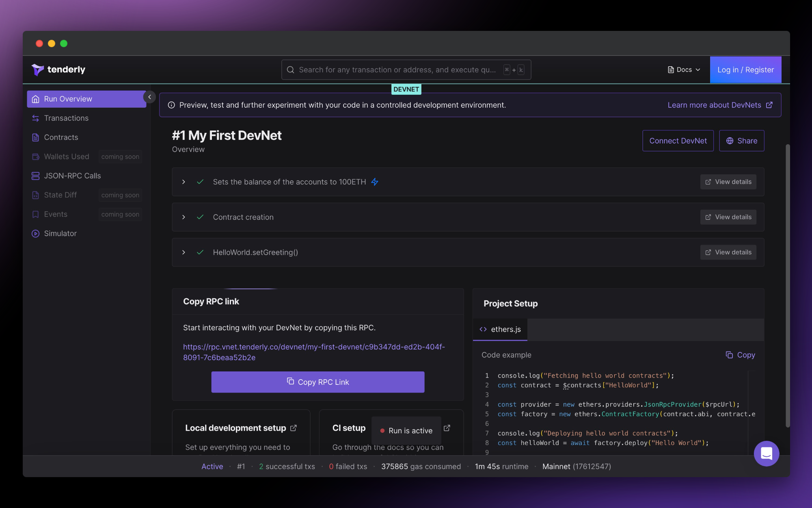Go to Transactions in the sidebar
This screenshot has width=812, height=508.
[x=66, y=118]
